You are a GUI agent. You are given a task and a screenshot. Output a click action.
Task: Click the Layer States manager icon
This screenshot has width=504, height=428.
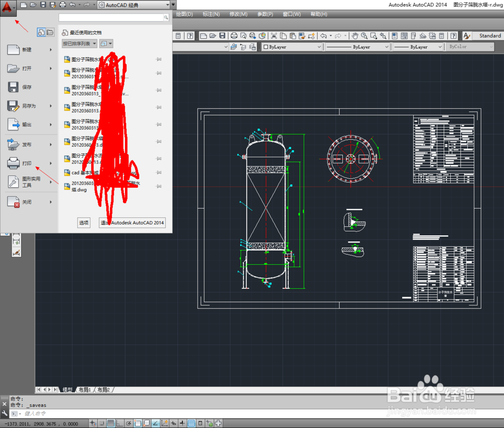coord(253,47)
